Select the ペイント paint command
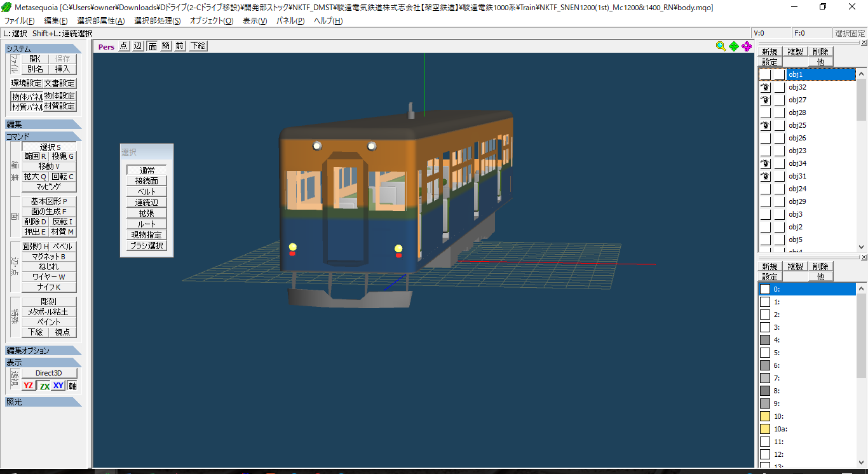 50,322
